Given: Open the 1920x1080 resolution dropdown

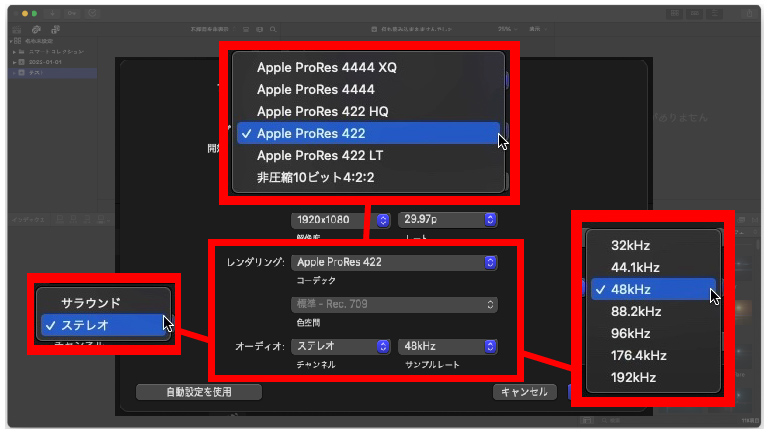Looking at the screenshot, I should point(340,220).
